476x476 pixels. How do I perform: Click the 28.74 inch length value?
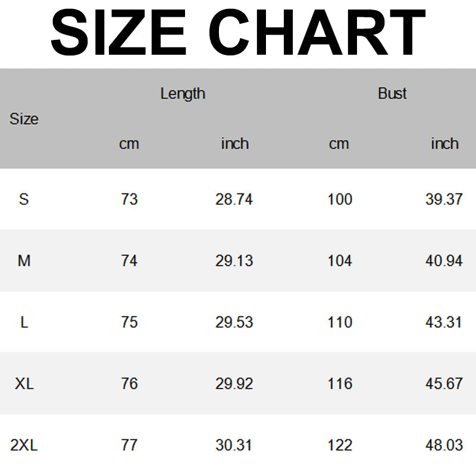pyautogui.click(x=234, y=199)
